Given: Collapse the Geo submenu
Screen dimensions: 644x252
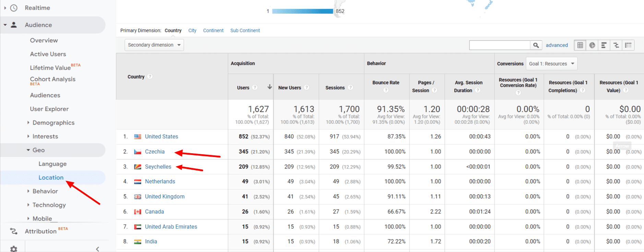Looking at the screenshot, I should 28,150.
